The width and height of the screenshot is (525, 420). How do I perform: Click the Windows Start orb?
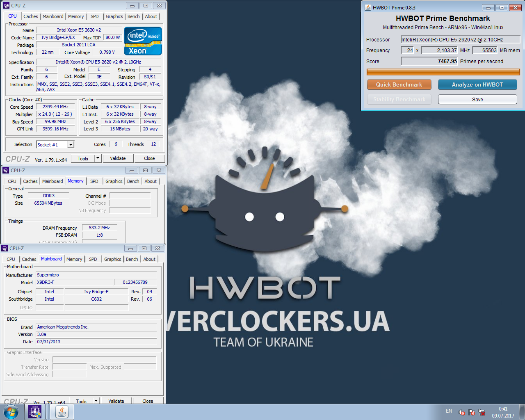pos(11,412)
